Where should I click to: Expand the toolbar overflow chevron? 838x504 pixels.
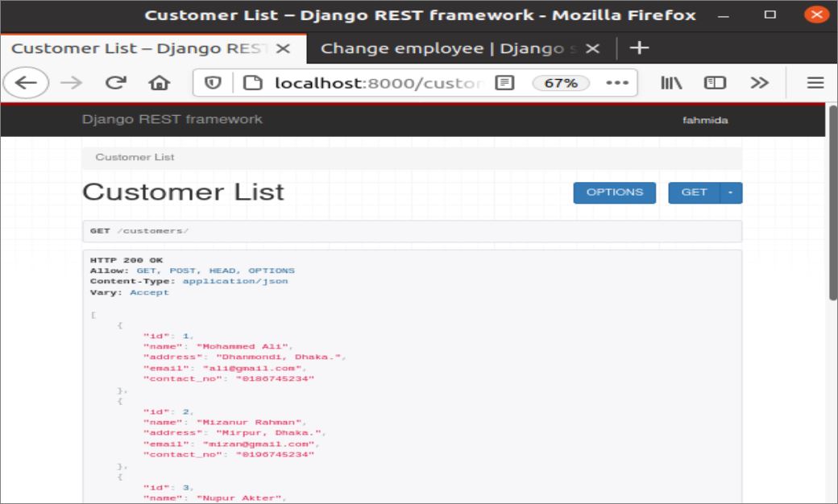click(759, 83)
